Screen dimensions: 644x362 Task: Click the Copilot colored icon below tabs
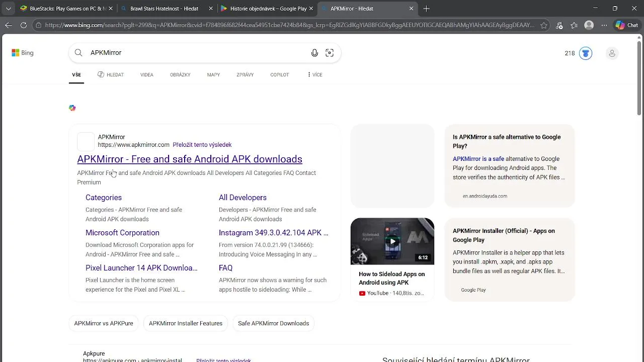coord(72,108)
